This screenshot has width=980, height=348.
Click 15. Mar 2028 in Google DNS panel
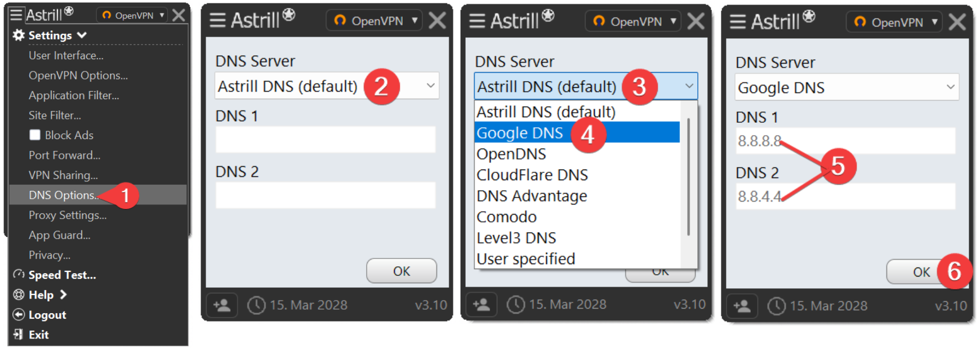[828, 306]
